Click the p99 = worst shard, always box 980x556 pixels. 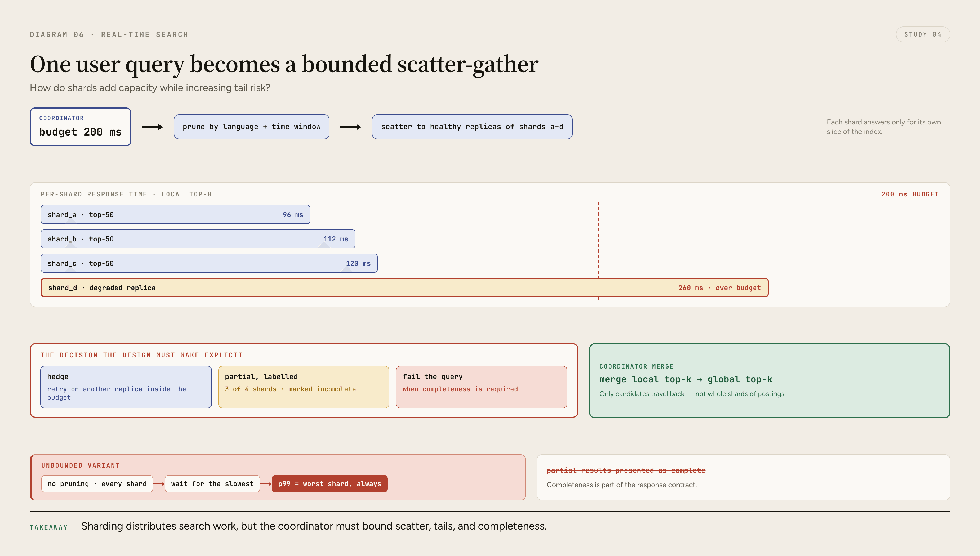tap(329, 484)
